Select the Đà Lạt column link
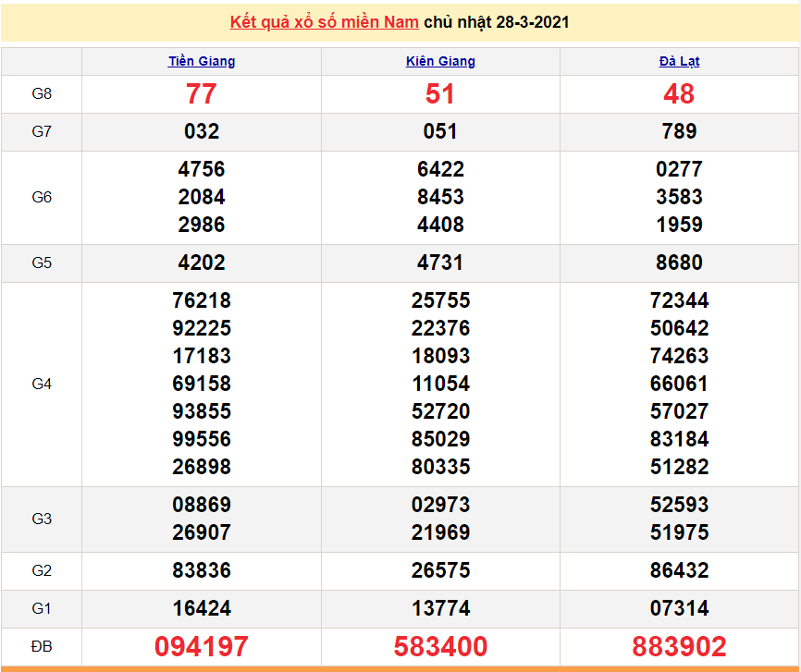Image resolution: width=801 pixels, height=672 pixels. 679,62
